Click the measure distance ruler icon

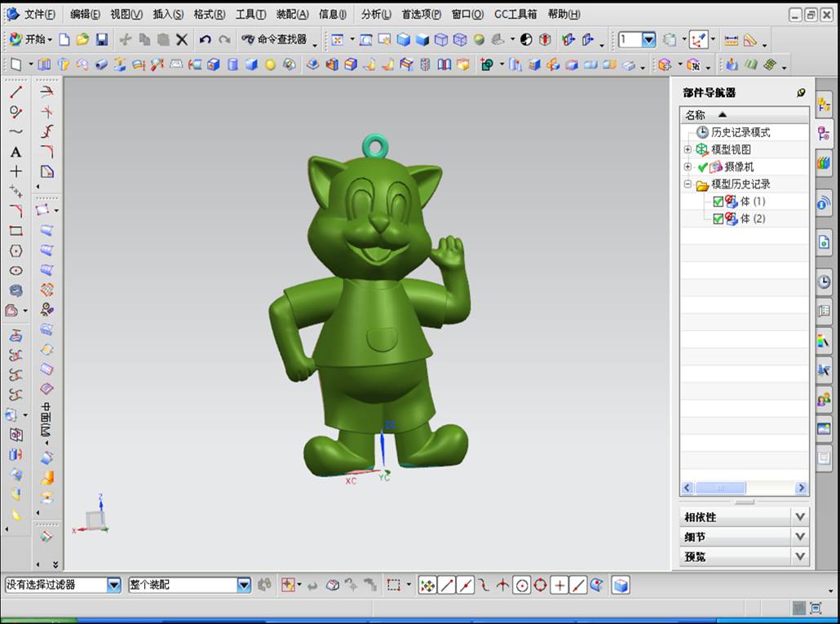[732, 40]
